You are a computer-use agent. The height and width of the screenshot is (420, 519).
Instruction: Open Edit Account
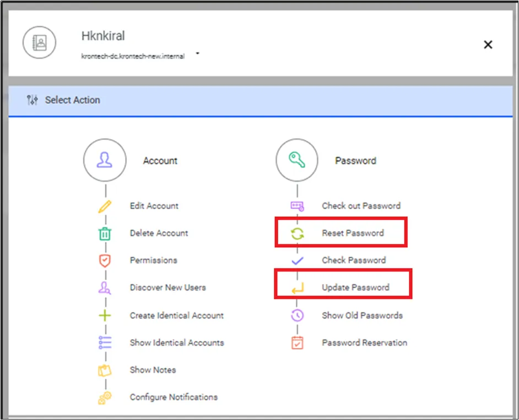[x=154, y=206]
